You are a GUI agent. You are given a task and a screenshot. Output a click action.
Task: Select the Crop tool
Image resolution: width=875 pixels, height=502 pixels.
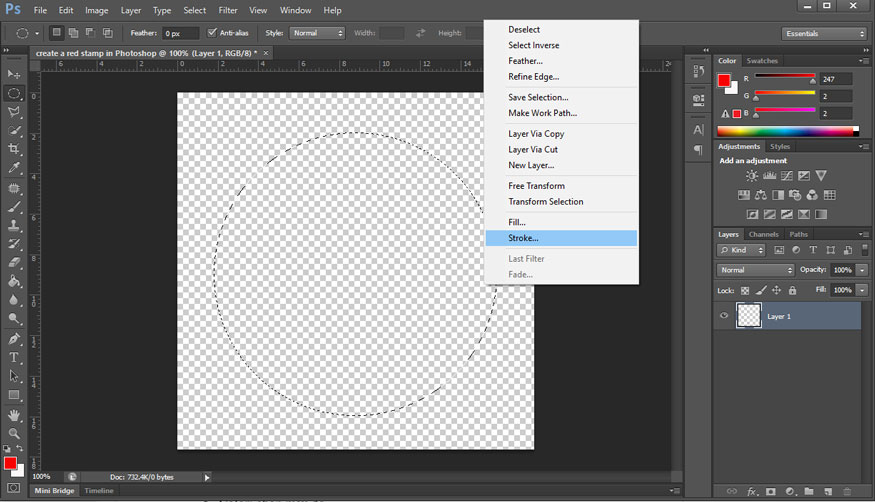(14, 149)
